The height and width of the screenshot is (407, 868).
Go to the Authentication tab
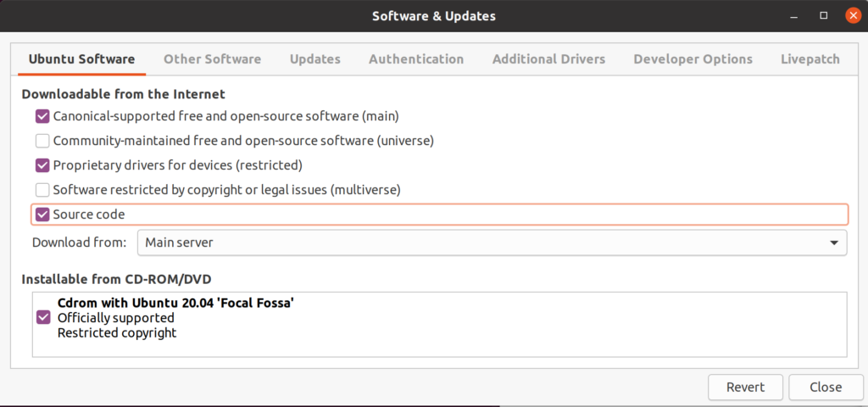click(416, 59)
